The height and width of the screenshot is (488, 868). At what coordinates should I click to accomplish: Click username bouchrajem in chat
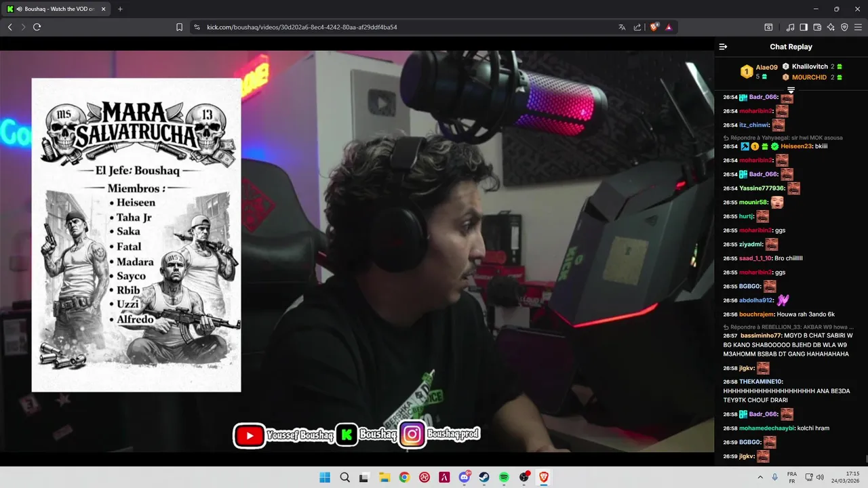[x=757, y=314]
